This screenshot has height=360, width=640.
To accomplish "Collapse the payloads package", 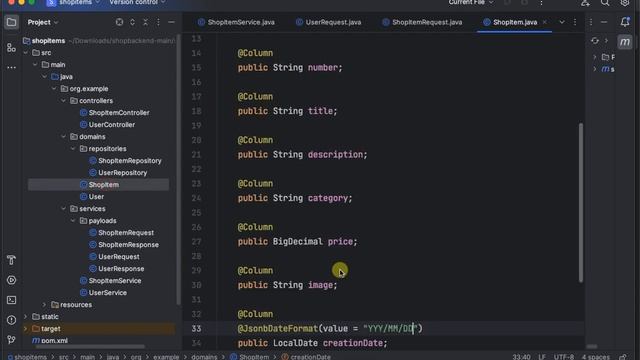I will (x=73, y=221).
